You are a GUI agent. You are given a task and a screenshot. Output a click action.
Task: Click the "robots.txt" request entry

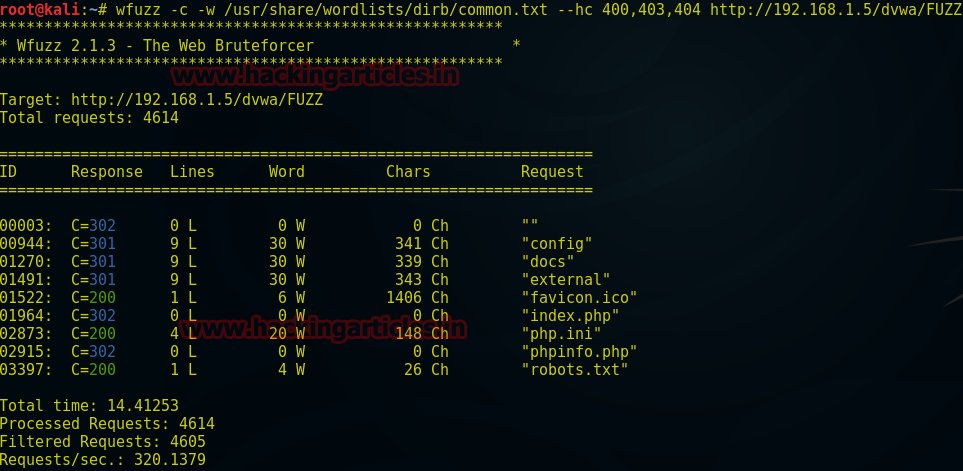575,370
